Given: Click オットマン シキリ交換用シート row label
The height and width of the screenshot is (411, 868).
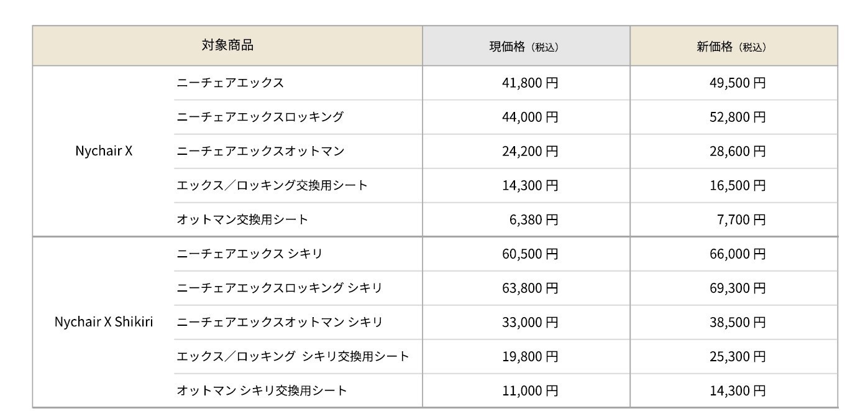Looking at the screenshot, I should pos(262,390).
